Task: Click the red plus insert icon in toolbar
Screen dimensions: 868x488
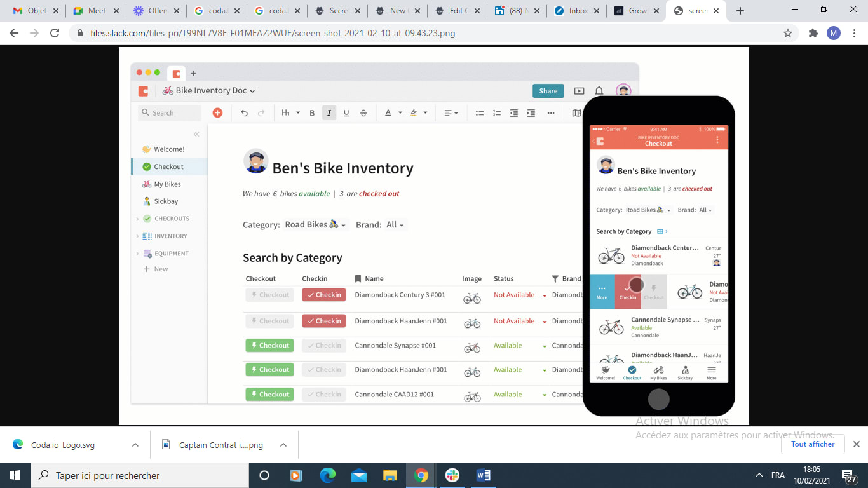Action: tap(217, 112)
